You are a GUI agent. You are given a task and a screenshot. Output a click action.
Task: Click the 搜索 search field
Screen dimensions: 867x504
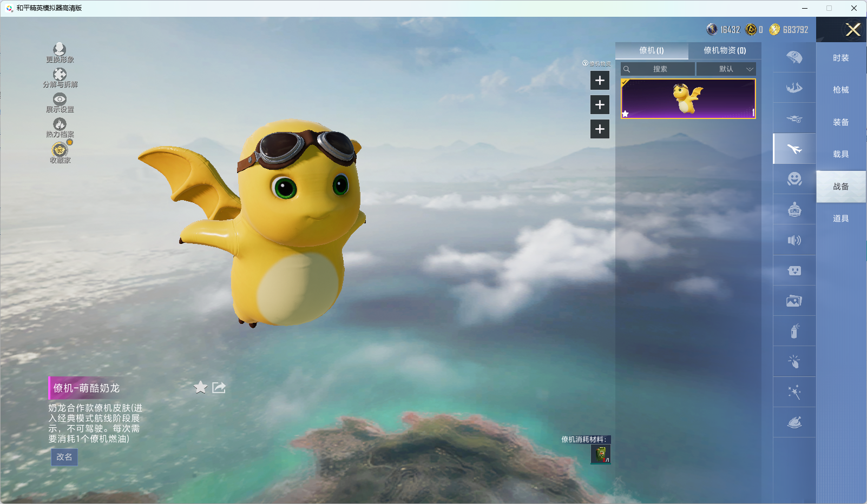tap(659, 69)
